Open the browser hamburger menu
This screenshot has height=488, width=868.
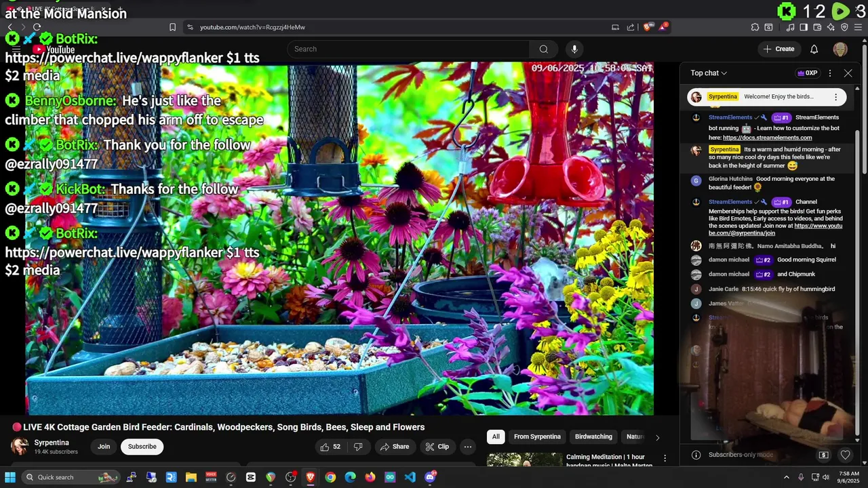[858, 27]
